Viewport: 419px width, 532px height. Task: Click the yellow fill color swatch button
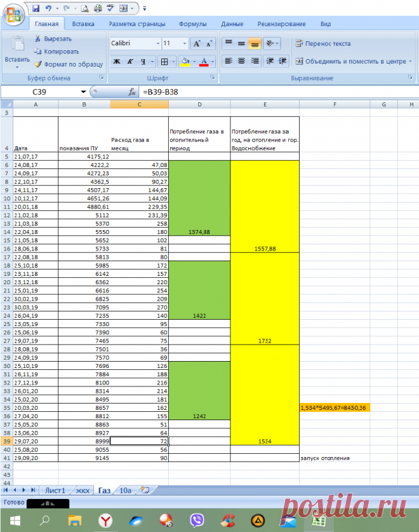click(185, 62)
